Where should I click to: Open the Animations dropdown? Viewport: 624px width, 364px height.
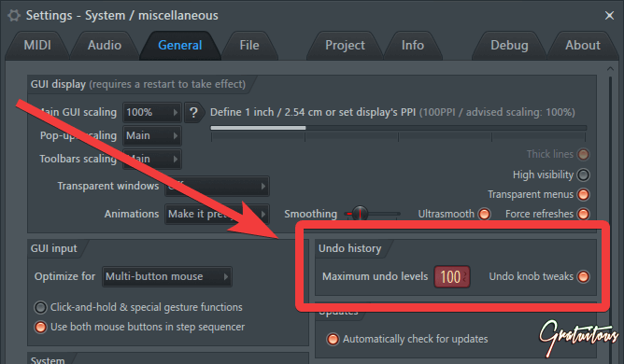tap(217, 214)
